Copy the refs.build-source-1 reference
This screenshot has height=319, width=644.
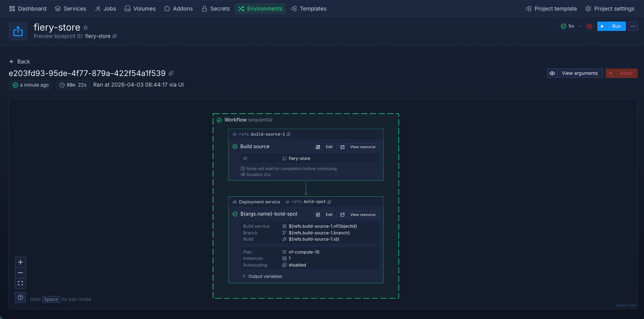pos(288,134)
